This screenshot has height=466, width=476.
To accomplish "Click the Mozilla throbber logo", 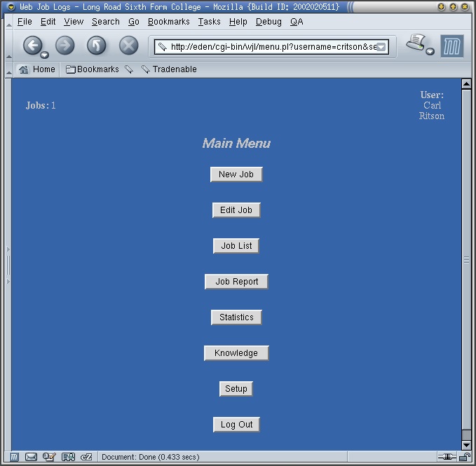I will [x=452, y=46].
